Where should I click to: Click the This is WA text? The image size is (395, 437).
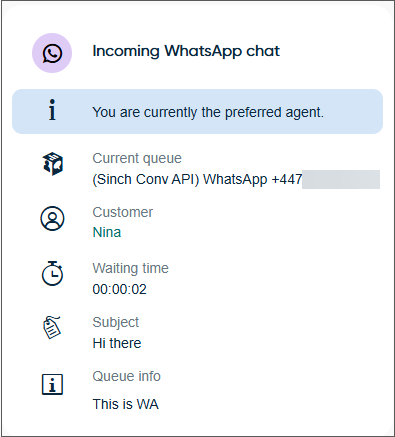(126, 404)
